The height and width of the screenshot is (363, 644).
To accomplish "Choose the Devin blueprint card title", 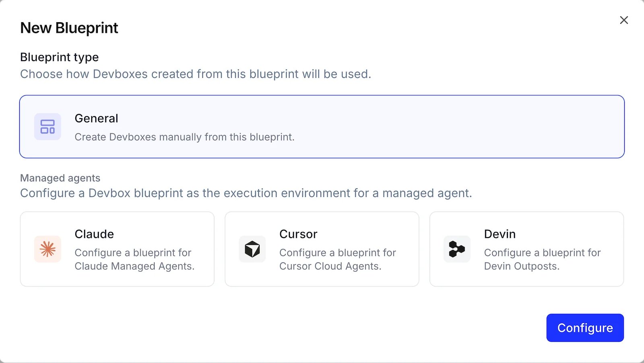I will [500, 234].
